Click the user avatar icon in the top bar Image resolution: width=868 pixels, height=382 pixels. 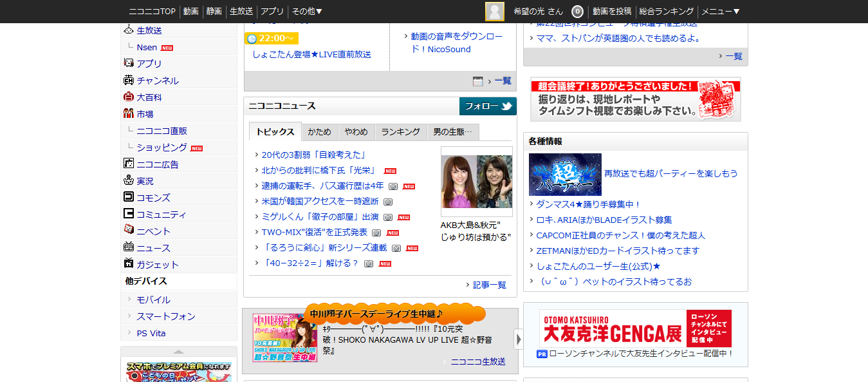coord(495,12)
